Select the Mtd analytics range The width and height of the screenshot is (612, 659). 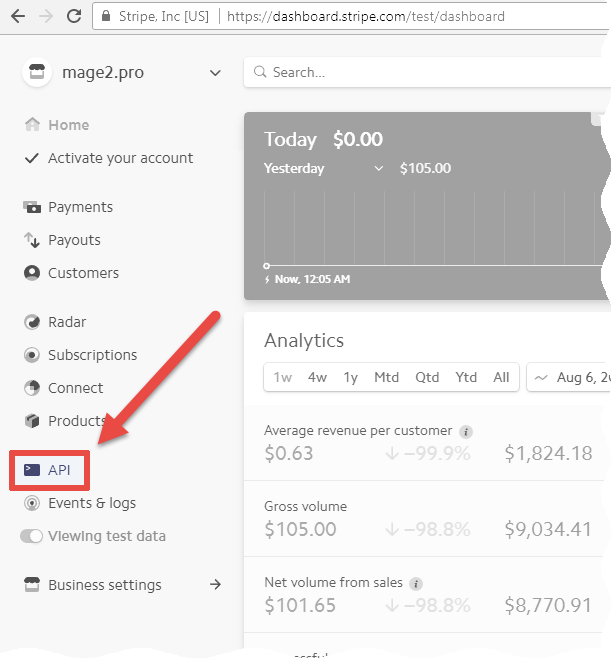click(386, 377)
